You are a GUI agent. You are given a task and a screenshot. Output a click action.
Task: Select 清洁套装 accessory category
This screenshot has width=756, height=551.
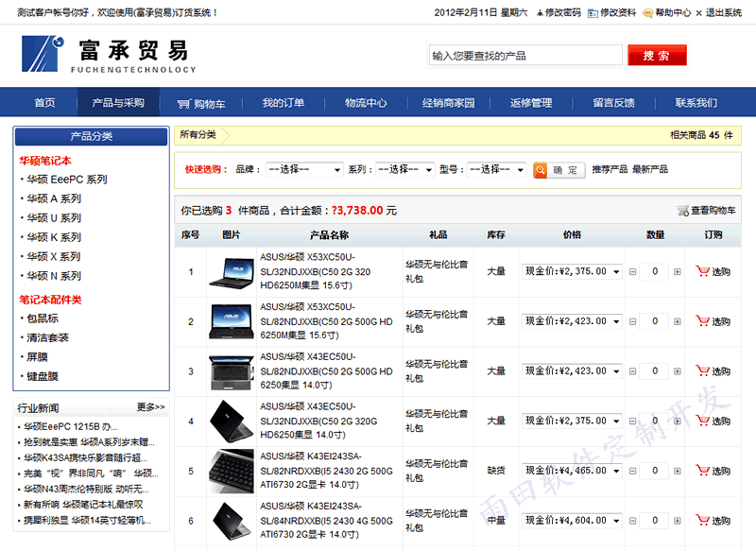48,338
